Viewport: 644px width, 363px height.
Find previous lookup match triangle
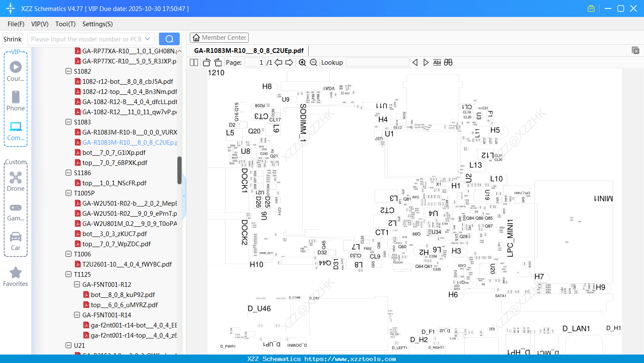(x=415, y=63)
